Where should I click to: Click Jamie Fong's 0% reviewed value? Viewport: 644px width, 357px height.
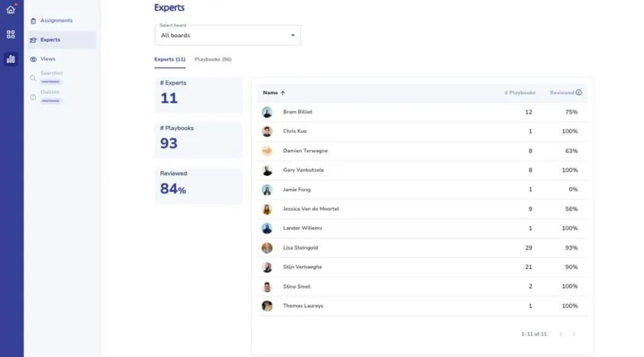(x=574, y=190)
